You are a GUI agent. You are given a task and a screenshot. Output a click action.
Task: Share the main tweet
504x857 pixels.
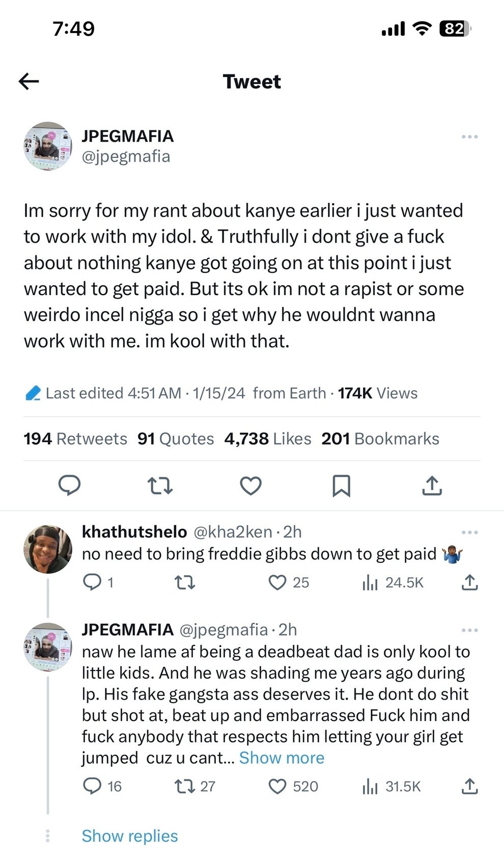coord(432,486)
